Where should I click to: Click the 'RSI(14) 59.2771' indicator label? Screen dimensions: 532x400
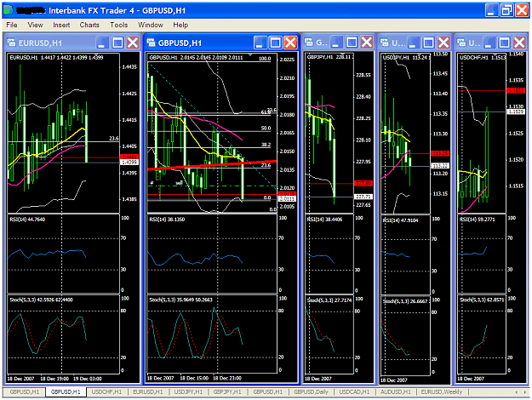(x=478, y=220)
